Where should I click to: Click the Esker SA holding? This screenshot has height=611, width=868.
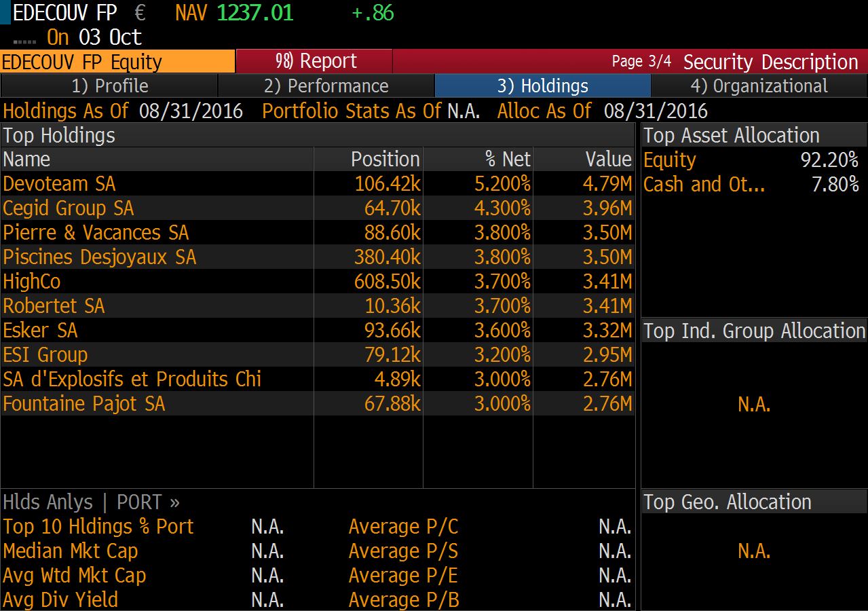pyautogui.click(x=41, y=331)
